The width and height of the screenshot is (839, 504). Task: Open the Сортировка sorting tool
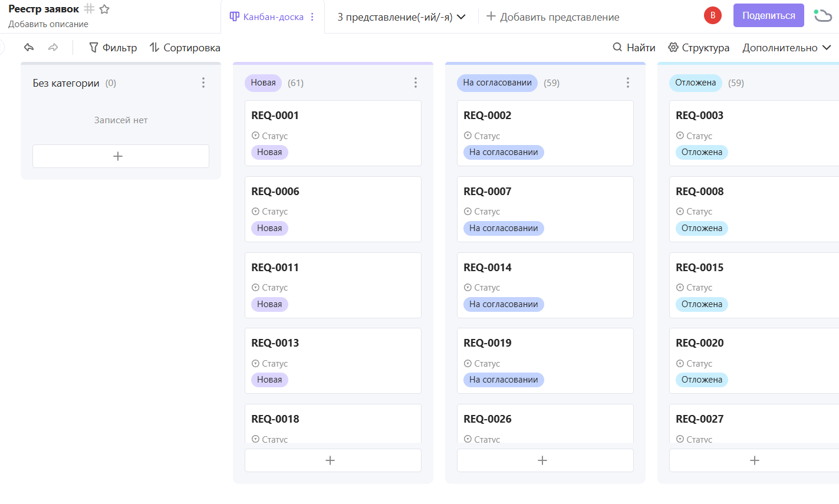pyautogui.click(x=185, y=48)
